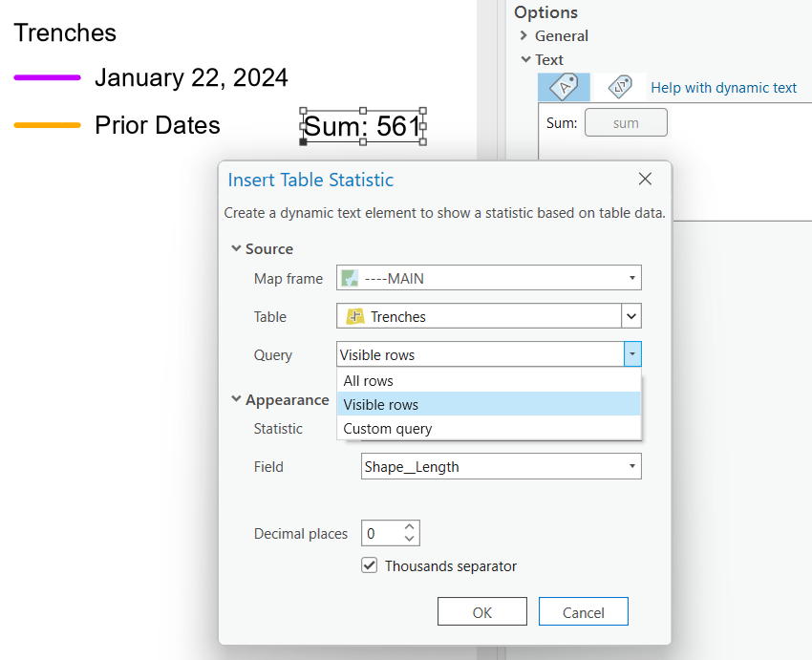Cancel the Insert Table Statistic dialog
This screenshot has height=660, width=812.
(583, 611)
